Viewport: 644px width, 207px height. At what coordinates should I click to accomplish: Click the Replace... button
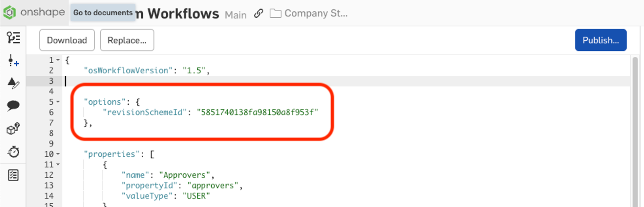pos(127,40)
